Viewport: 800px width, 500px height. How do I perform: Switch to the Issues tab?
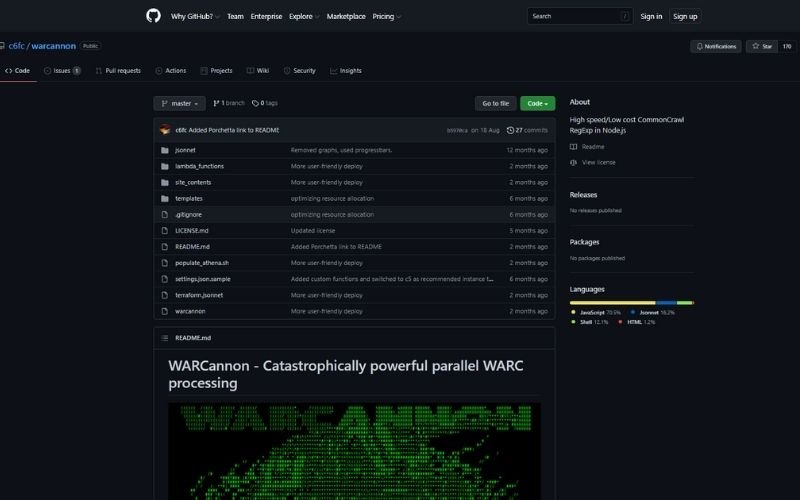62,70
